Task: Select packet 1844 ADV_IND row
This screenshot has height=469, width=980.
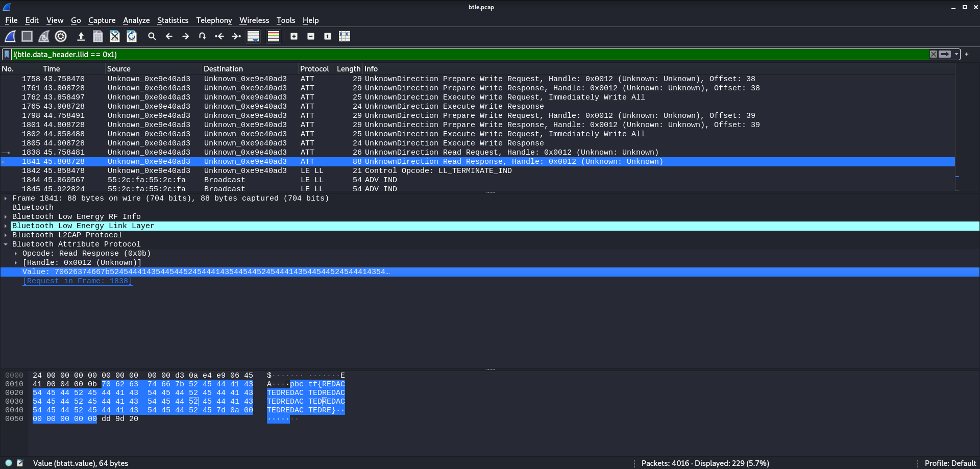Action: (x=478, y=180)
